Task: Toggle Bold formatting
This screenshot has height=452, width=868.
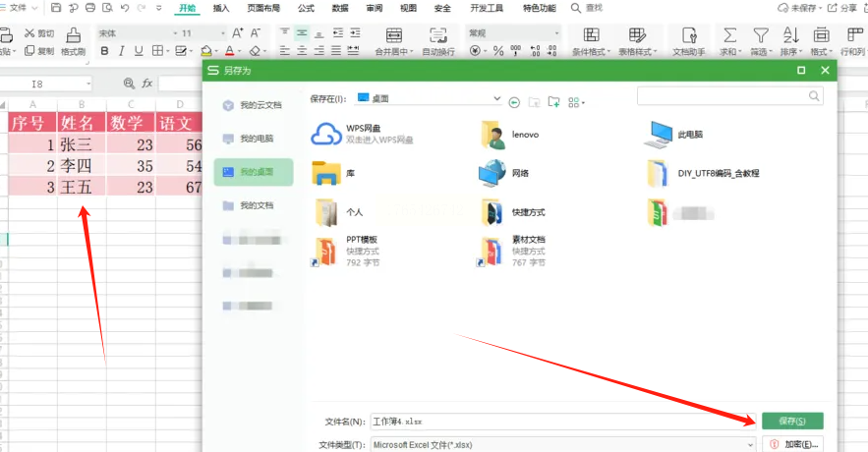Action: [x=104, y=51]
